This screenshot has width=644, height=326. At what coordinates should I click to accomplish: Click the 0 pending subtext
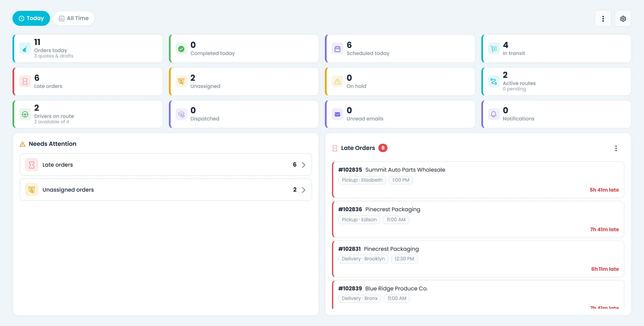(x=514, y=89)
